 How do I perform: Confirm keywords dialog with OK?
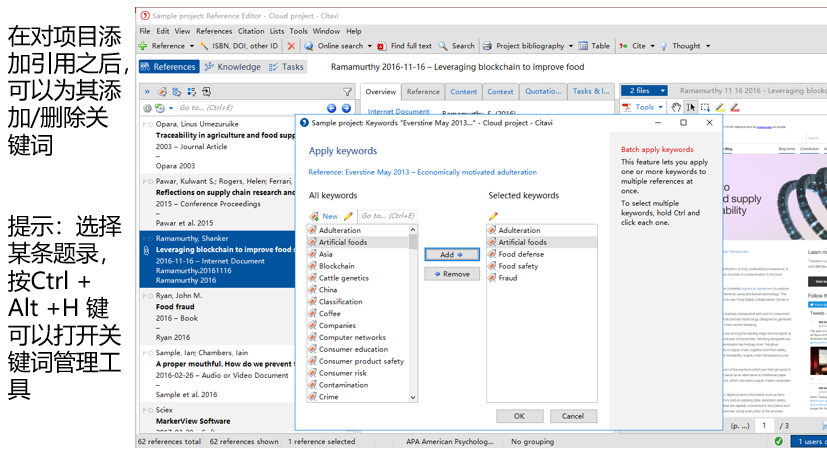(520, 416)
